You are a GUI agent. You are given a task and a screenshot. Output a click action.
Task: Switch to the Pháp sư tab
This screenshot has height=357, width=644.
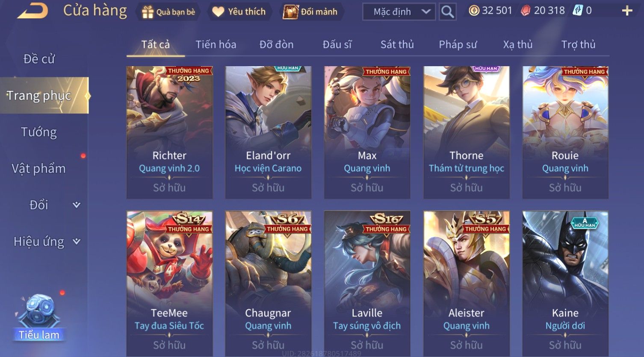(458, 44)
